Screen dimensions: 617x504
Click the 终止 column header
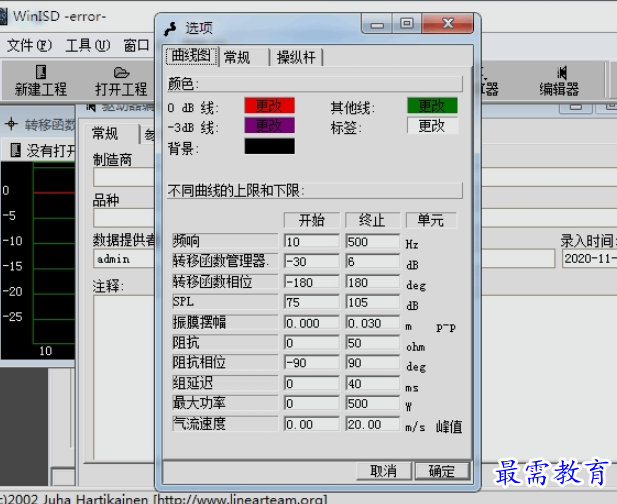click(372, 220)
